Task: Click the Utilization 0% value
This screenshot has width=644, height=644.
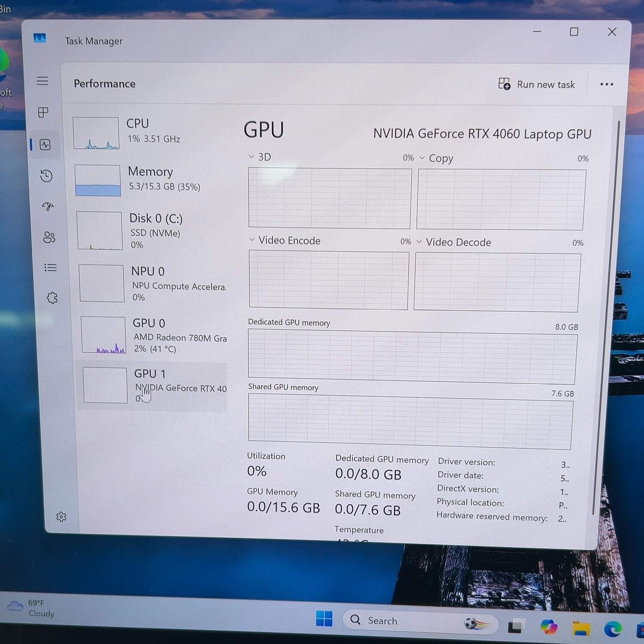Action: (x=257, y=471)
